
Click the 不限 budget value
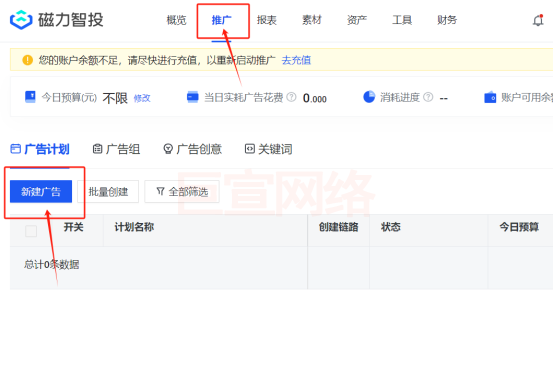(x=115, y=98)
